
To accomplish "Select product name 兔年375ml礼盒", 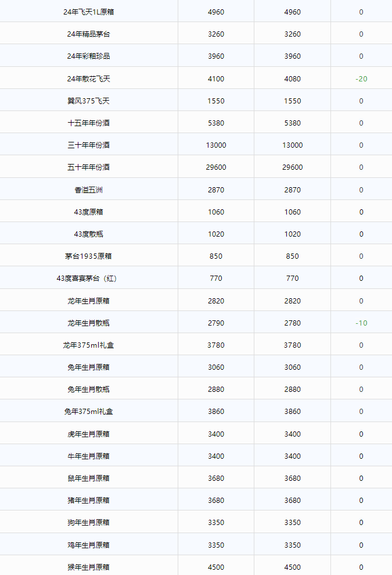I will (89, 412).
